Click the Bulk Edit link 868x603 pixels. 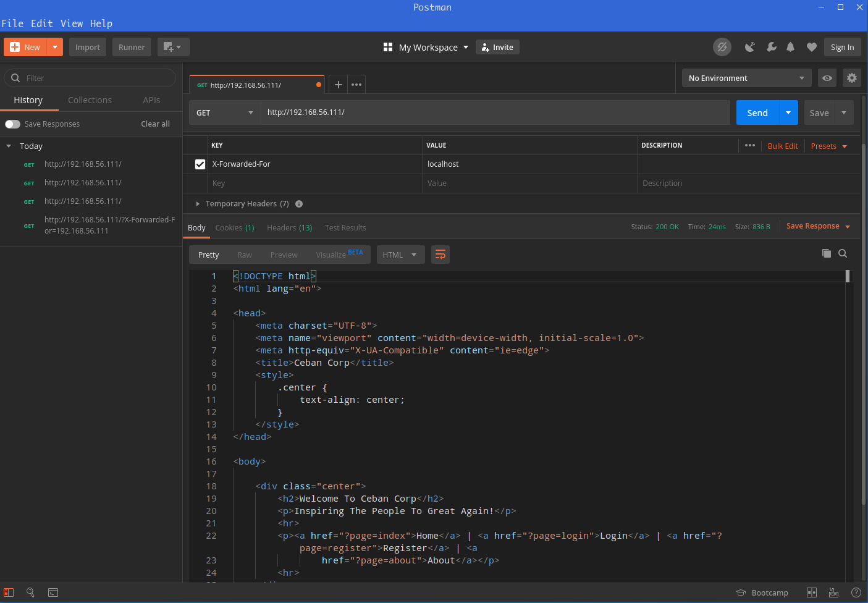[783, 146]
